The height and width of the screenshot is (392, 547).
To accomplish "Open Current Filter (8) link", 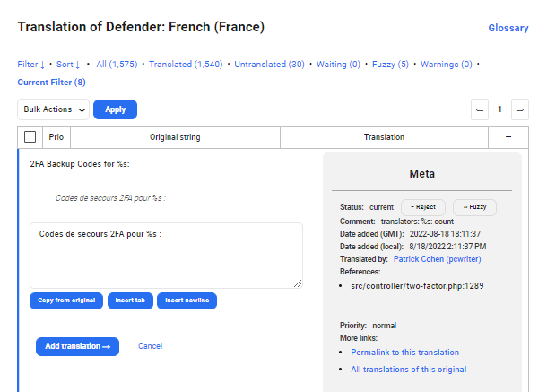I will [51, 83].
